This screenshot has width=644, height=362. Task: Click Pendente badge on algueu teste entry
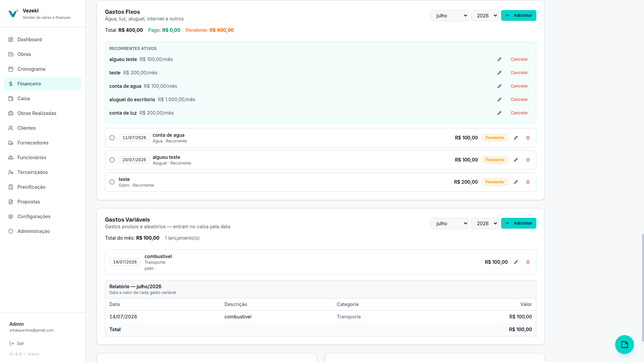click(x=495, y=160)
